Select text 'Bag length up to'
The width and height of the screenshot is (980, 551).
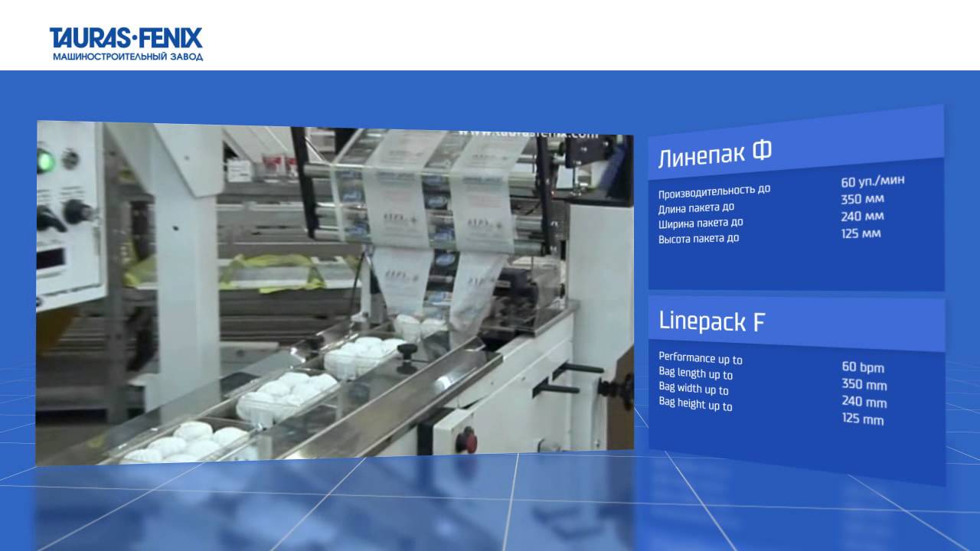(696, 373)
